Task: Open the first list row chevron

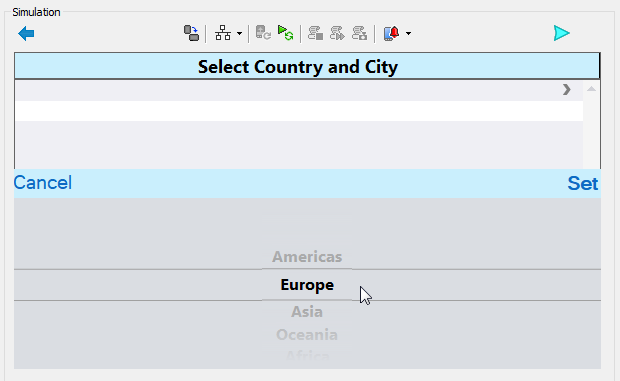Action: coord(567,90)
